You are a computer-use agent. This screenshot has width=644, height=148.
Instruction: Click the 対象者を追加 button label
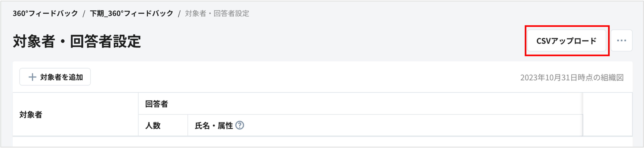[62, 77]
